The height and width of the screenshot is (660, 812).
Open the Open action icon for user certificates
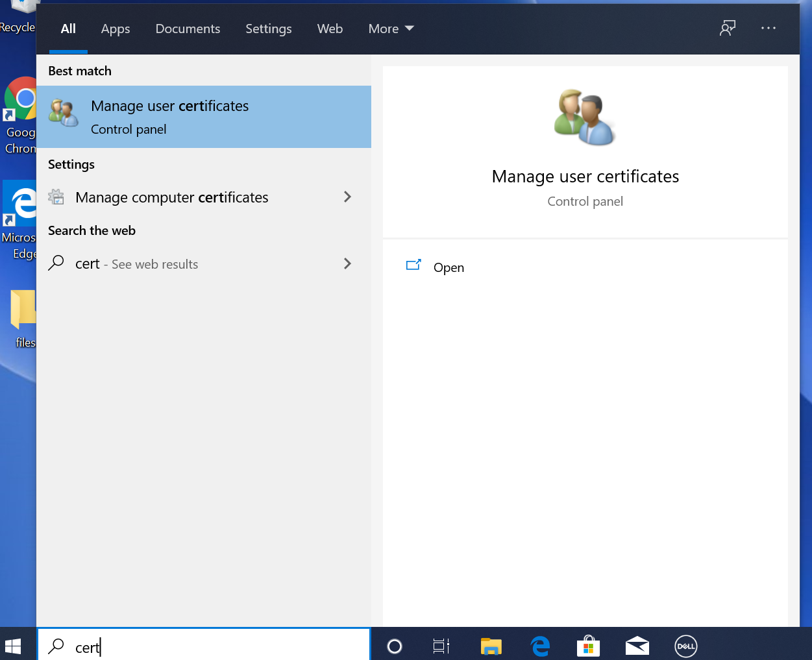tap(413, 266)
